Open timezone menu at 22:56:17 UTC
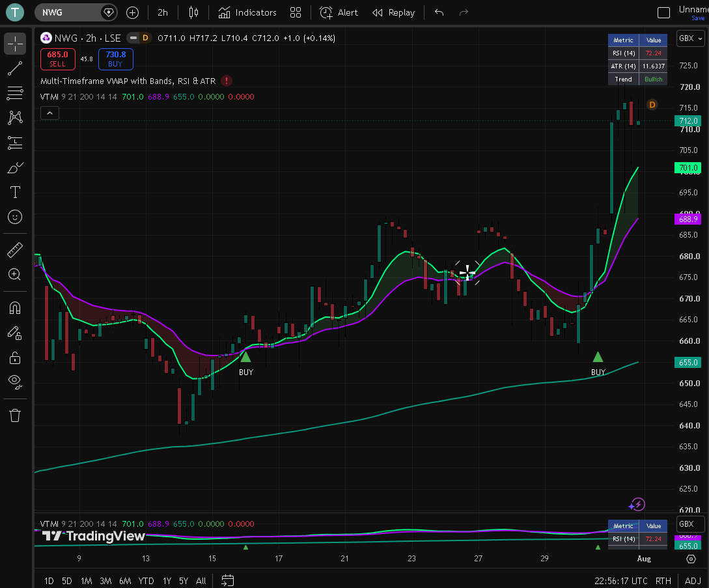Screen dimensions: 709x588 click(x=621, y=581)
